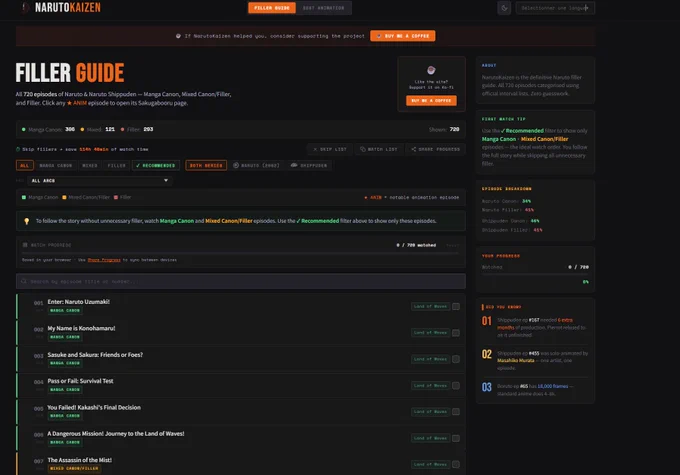680x475 pixels.
Task: Click Buy Me a Coffee in banner
Action: (x=403, y=36)
